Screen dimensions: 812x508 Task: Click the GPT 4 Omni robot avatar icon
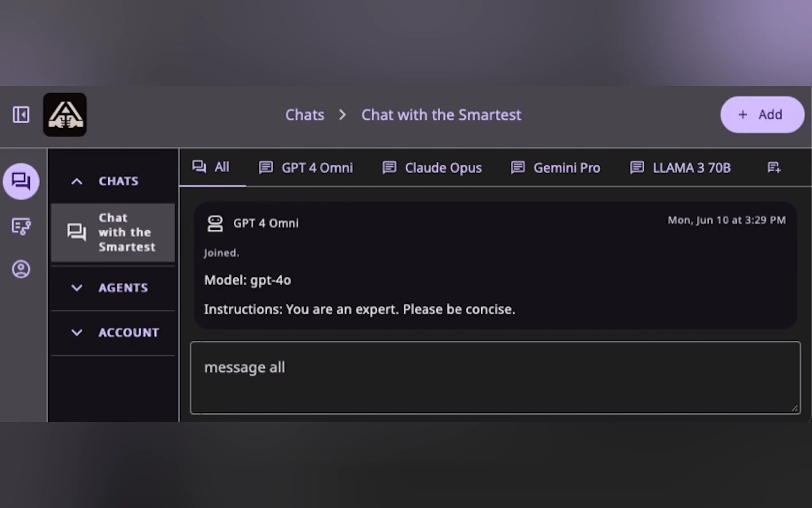[x=215, y=223]
